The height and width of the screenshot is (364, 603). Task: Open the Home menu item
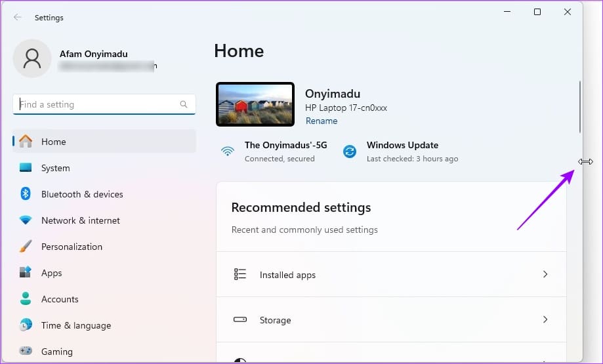(x=104, y=142)
